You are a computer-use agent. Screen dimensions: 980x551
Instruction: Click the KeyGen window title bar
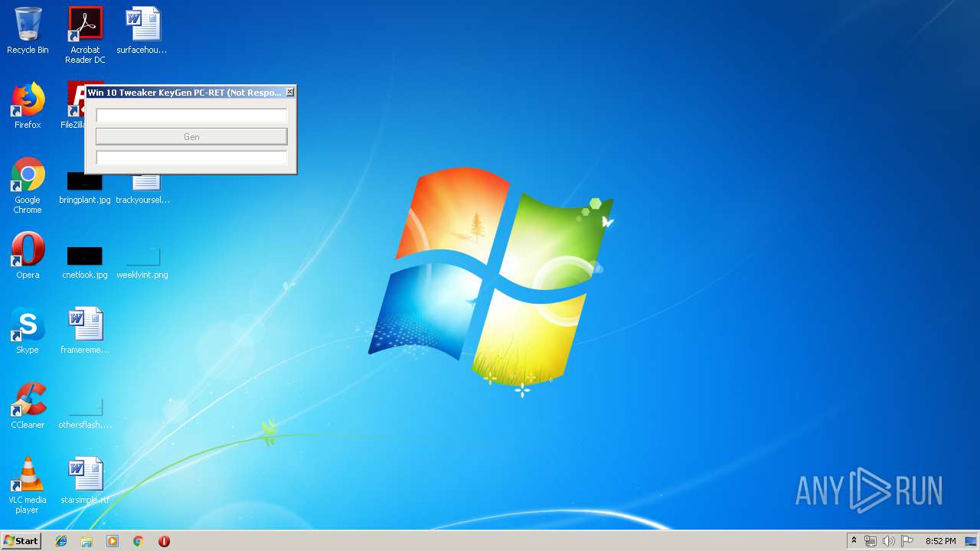tap(184, 92)
